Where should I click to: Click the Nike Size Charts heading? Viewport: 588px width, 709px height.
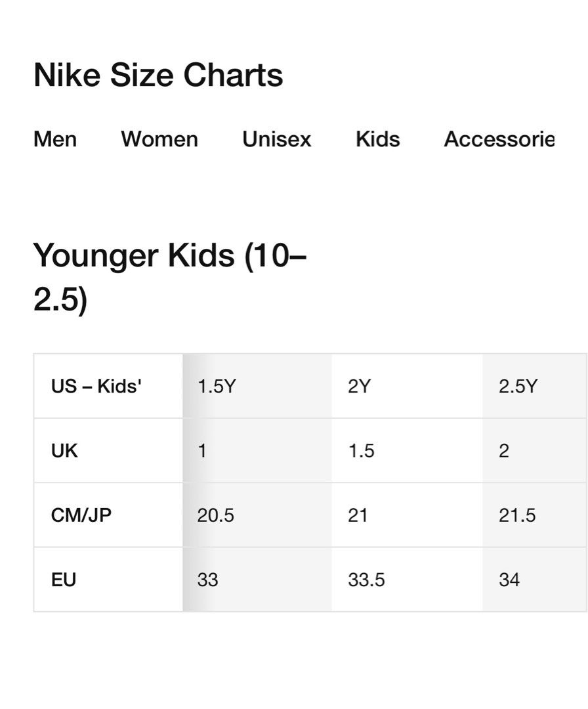(158, 75)
